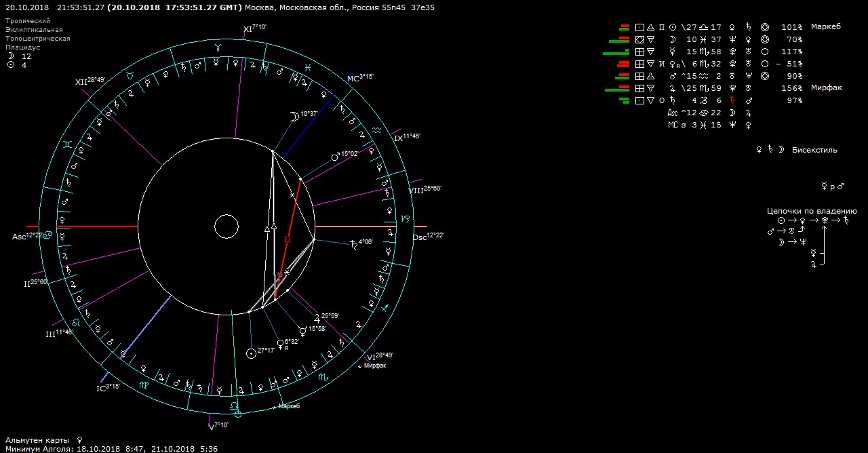Screen dimensions: 868x453
Task: Select the MC 3°15' midheaven label
Action: click(x=359, y=77)
